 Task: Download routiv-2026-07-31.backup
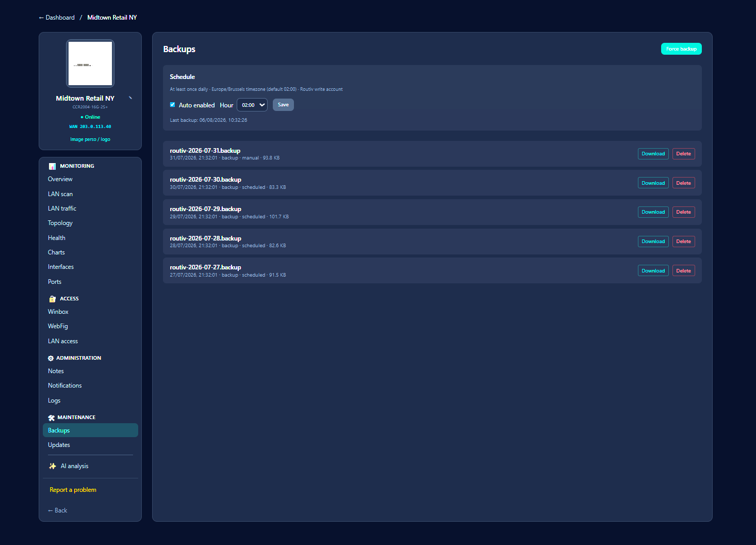(653, 154)
